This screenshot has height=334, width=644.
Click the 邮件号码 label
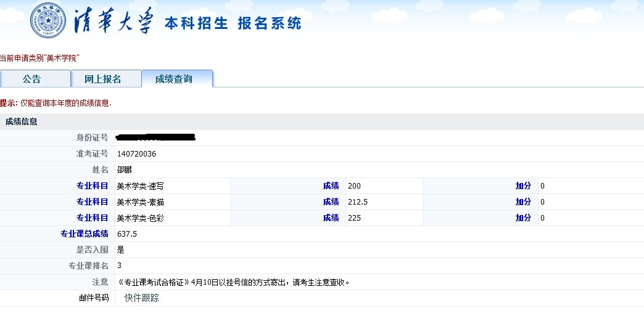(94, 298)
